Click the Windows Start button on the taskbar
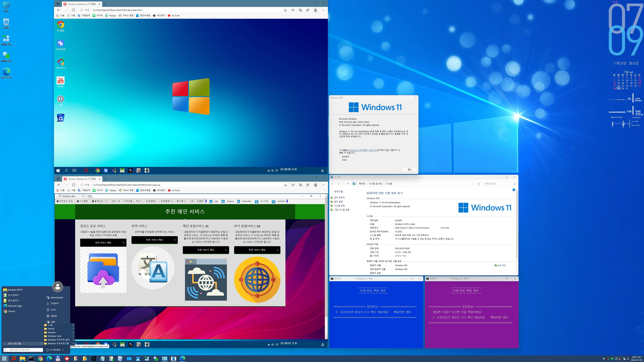Screen dimensions: 644x362 4,359
